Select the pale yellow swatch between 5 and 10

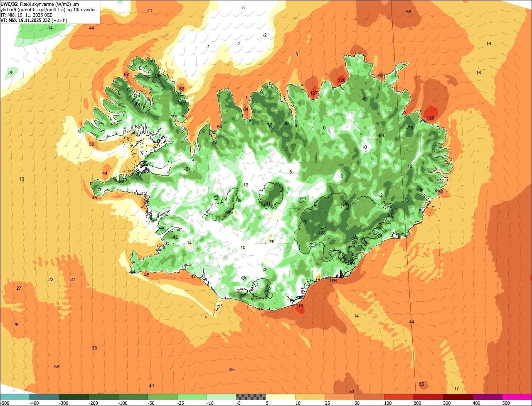point(281,397)
